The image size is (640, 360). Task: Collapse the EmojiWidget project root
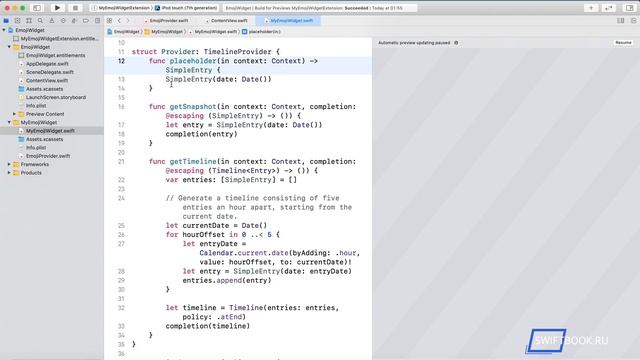(x=4, y=30)
